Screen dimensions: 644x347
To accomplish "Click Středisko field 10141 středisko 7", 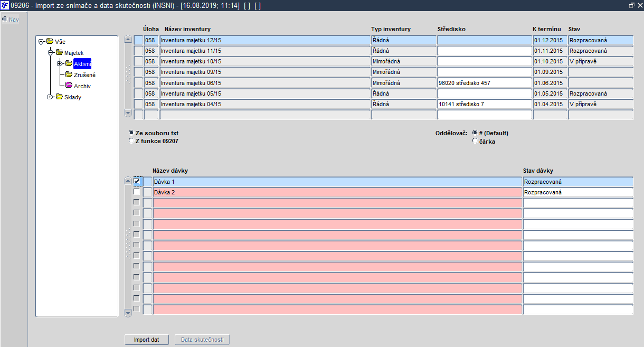I will click(484, 104).
